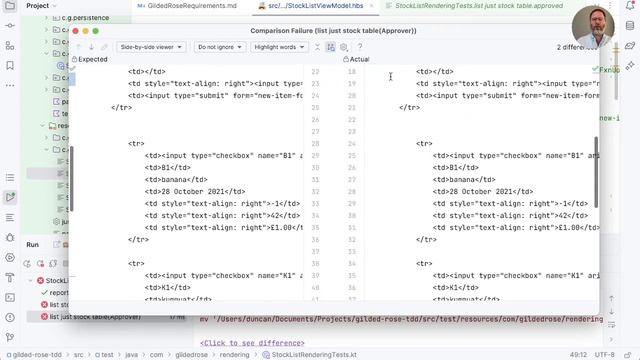Toggle synchronized scrolling in diff viewer
The width and height of the screenshot is (640, 360).
point(331,47)
